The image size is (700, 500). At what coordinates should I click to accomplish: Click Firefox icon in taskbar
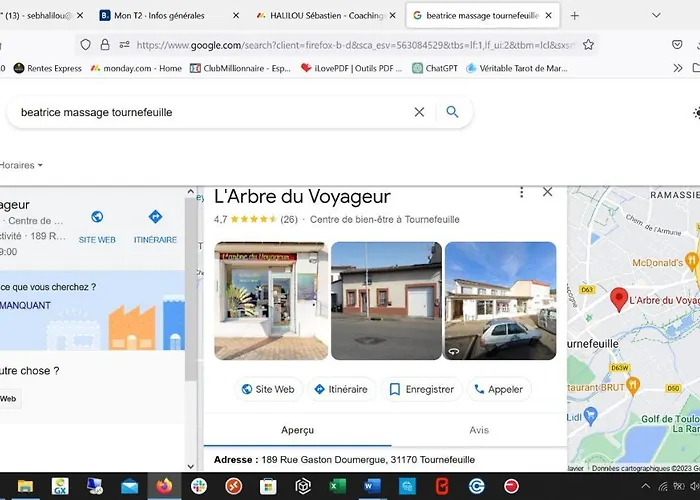tap(164, 486)
